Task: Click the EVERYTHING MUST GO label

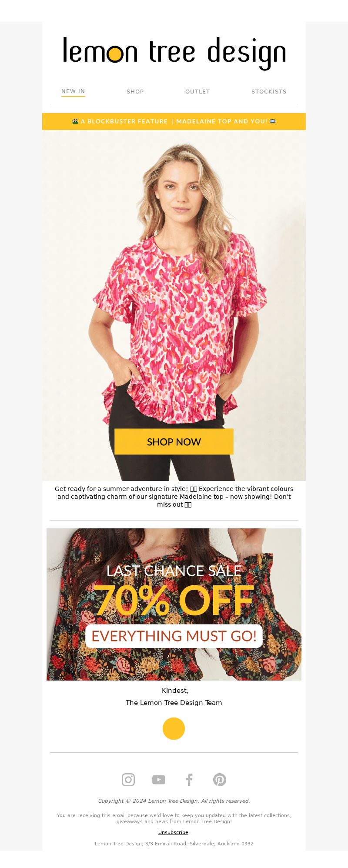Action: click(x=174, y=636)
